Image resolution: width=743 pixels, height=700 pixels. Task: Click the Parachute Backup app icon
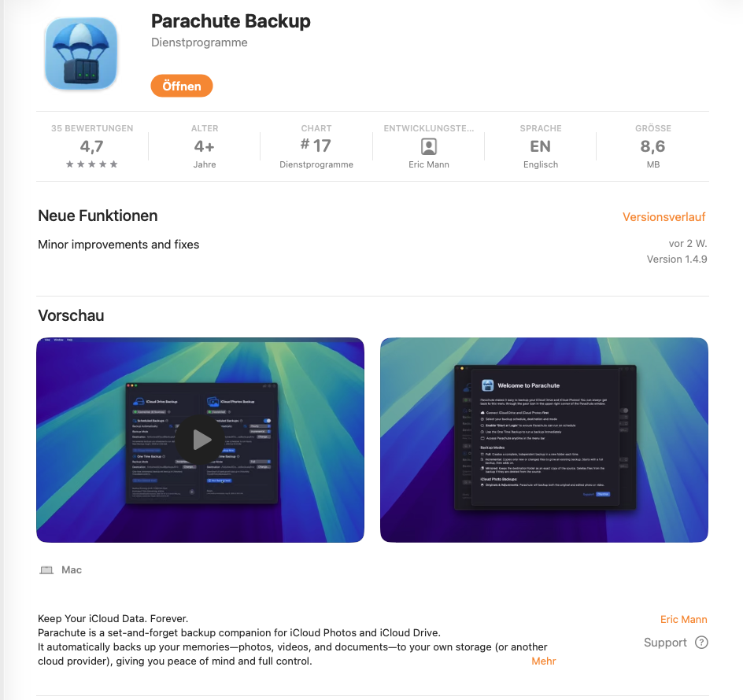point(81,53)
